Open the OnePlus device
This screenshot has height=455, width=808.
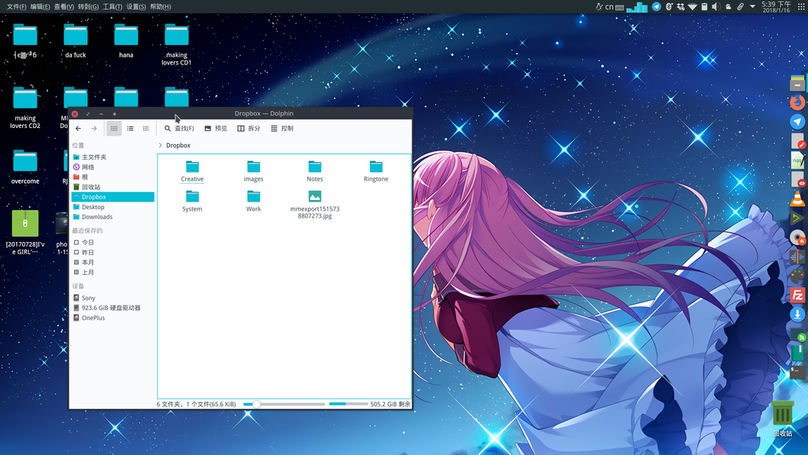(x=113, y=318)
